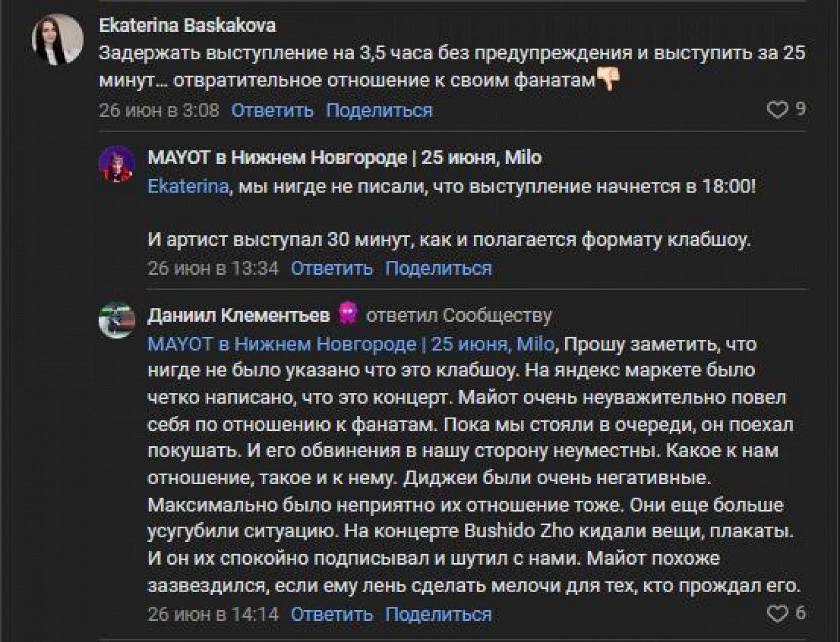Image resolution: width=840 pixels, height=642 pixels.
Task: Open the 26 июн в 13:34 timestamp
Action: pyautogui.click(x=213, y=269)
